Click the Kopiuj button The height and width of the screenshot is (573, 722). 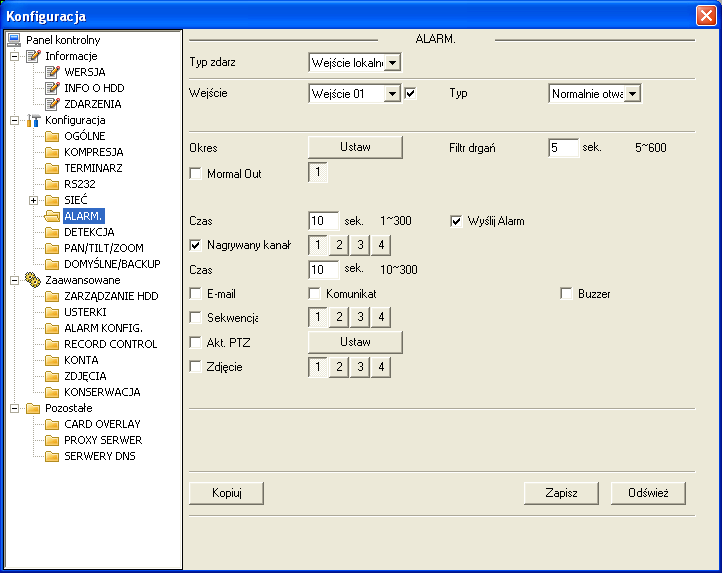227,493
